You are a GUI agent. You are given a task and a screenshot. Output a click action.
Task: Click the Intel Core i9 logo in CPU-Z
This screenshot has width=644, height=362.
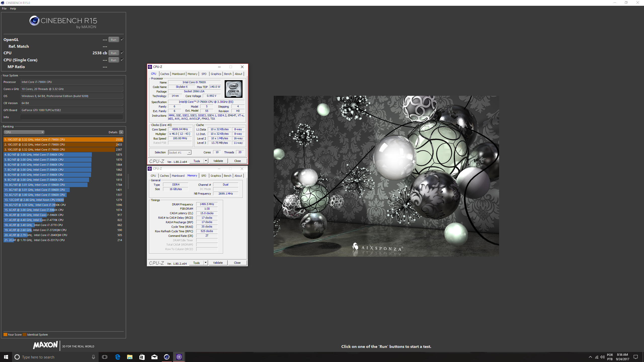click(233, 89)
